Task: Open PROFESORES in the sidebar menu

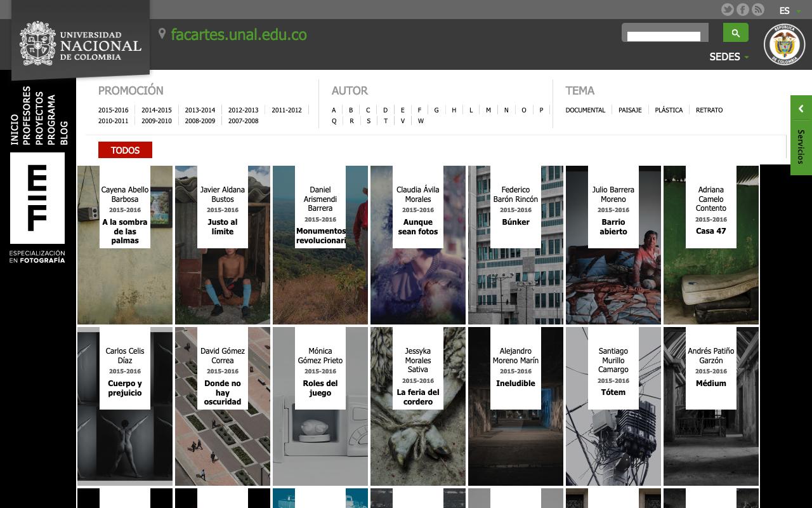Action: [27, 116]
